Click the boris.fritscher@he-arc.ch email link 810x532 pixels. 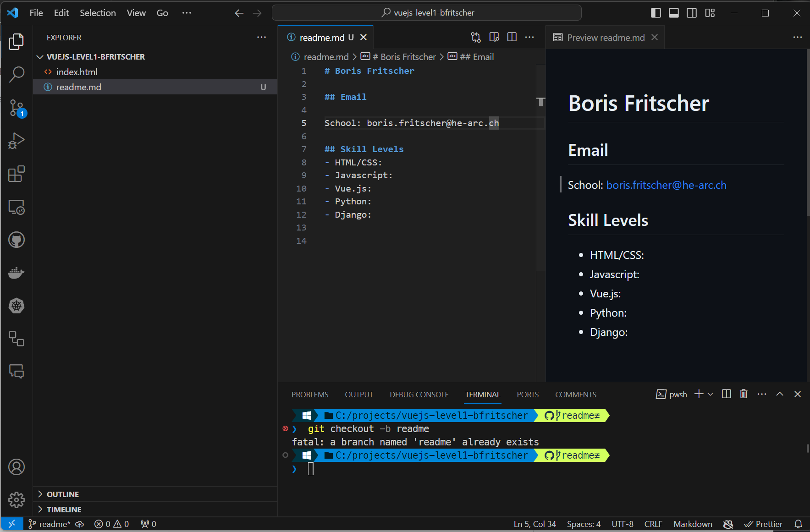coord(666,185)
